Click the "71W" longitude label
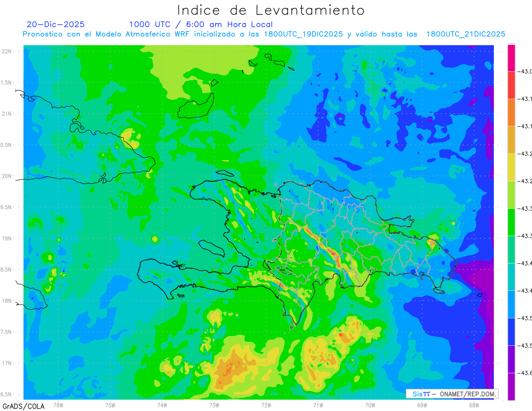Image resolution: width=532 pixels, height=411 pixels. (318, 405)
